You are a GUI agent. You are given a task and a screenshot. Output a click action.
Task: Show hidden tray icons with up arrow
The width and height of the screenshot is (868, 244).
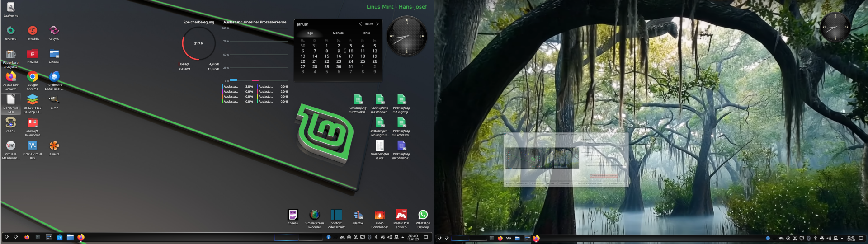403,237
